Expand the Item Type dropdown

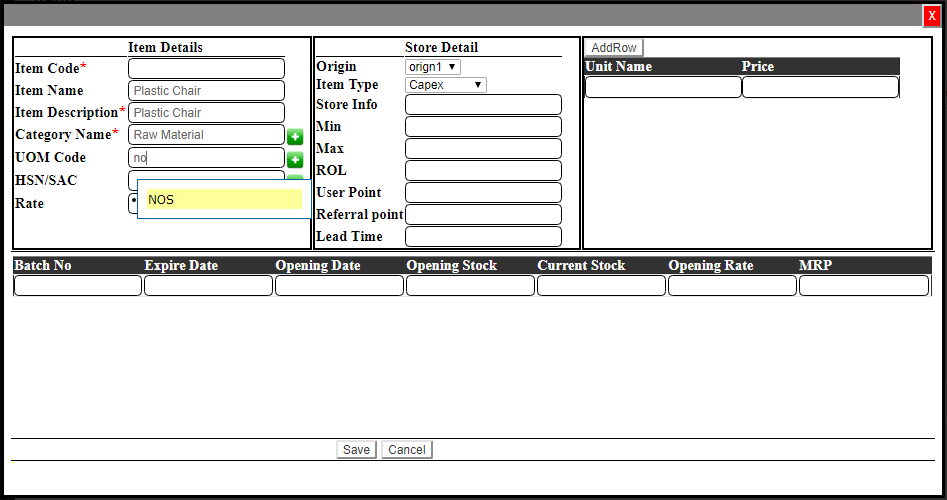point(445,85)
